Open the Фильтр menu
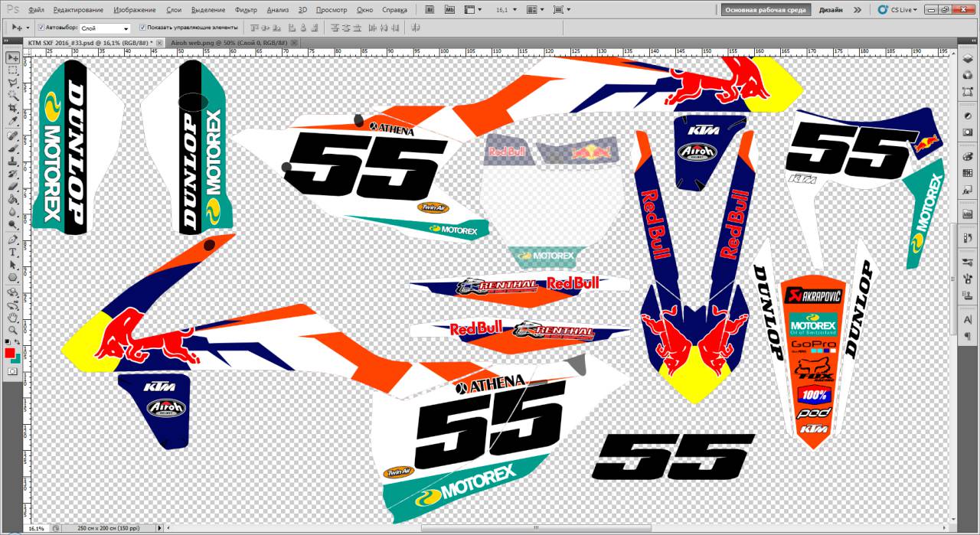 tap(246, 10)
